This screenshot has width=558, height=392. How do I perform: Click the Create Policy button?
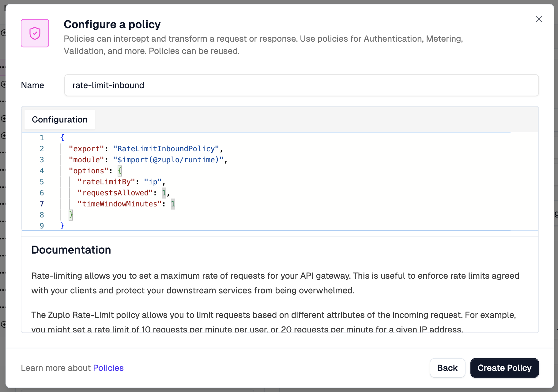(504, 368)
